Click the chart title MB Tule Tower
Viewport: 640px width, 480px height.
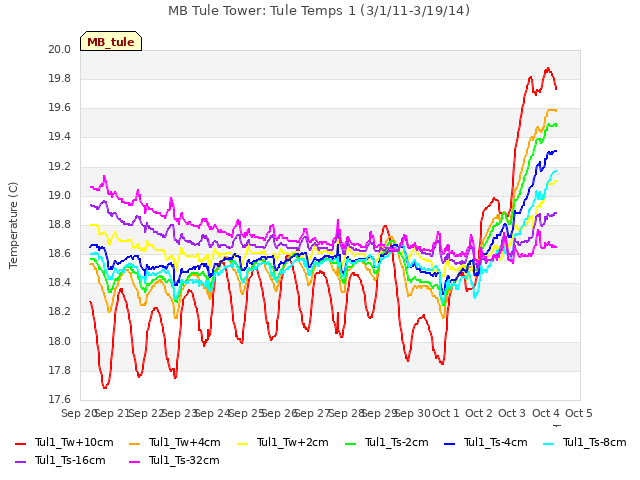click(x=319, y=11)
